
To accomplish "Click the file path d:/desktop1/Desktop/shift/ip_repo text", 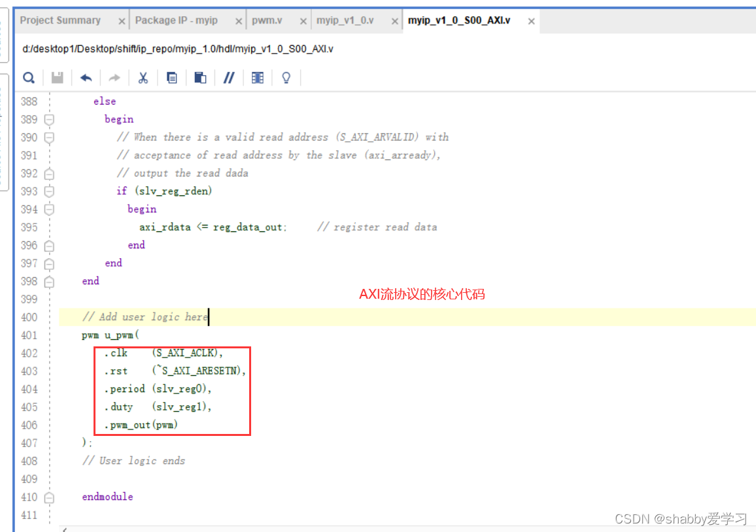I will coord(178,49).
